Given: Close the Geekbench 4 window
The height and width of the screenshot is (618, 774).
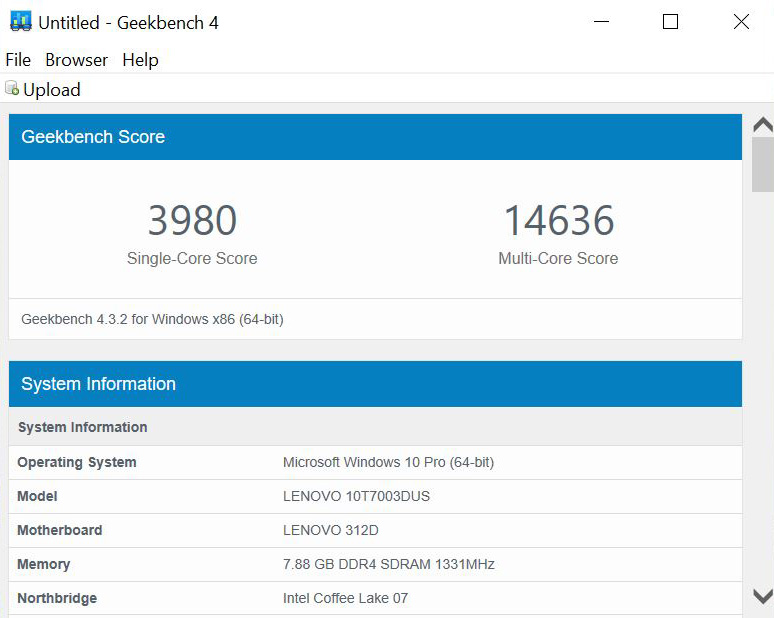Looking at the screenshot, I should coord(741,22).
